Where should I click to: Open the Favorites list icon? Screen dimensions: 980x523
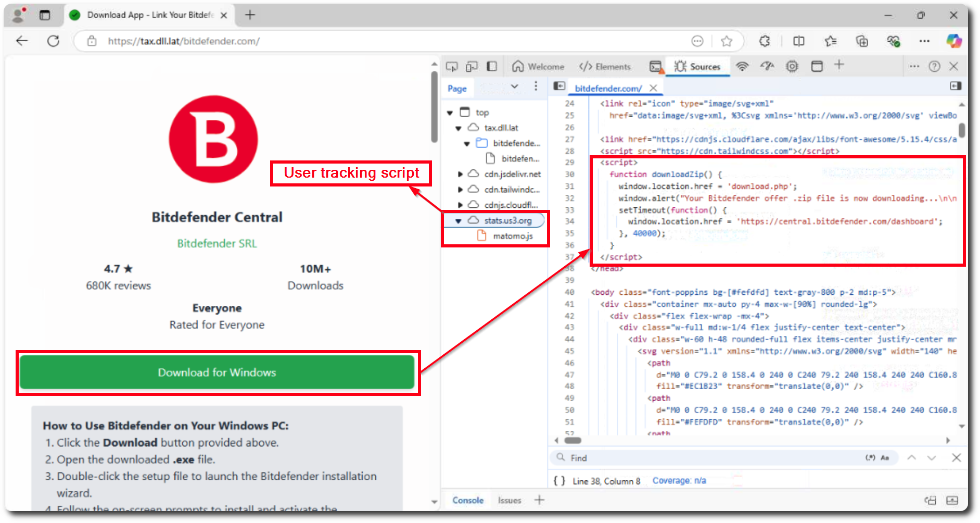[831, 41]
